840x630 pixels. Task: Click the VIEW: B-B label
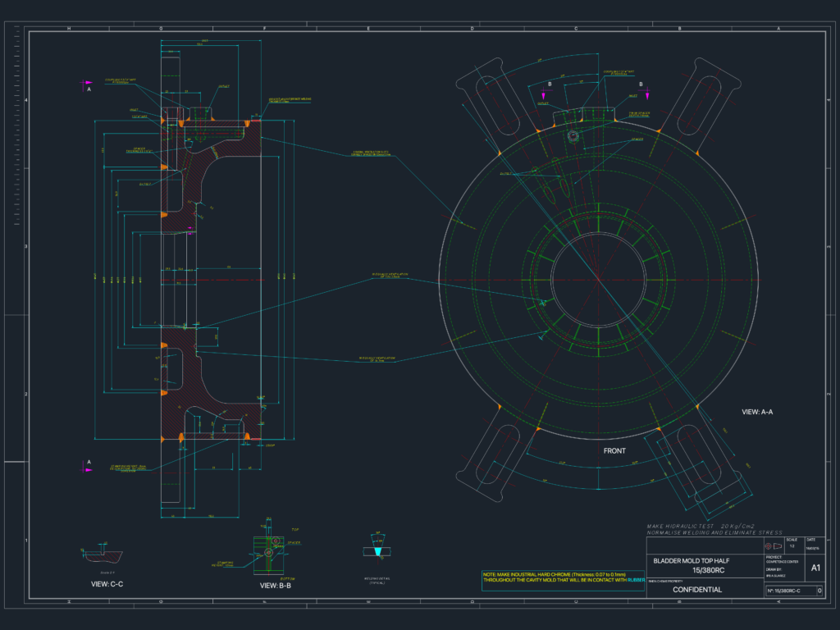point(276,586)
